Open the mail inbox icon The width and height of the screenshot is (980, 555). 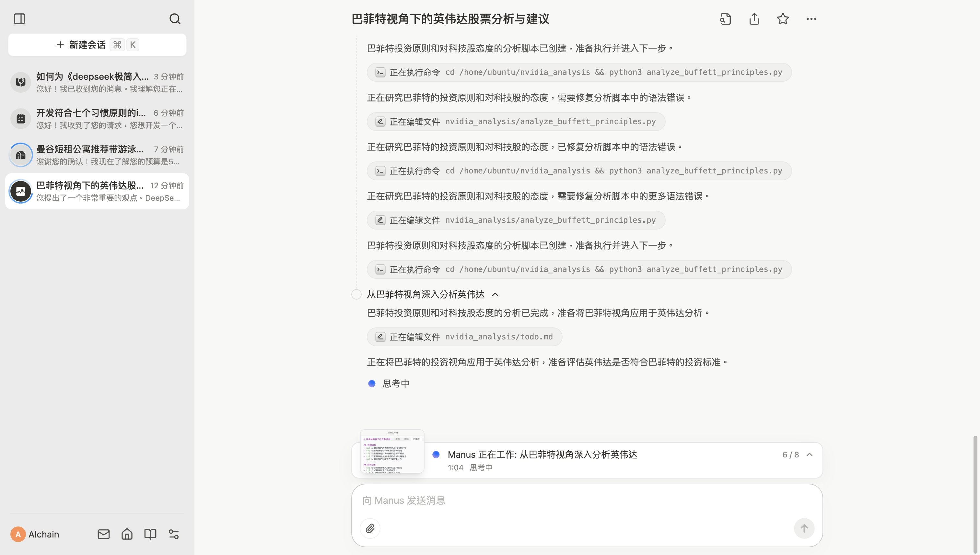coord(103,534)
